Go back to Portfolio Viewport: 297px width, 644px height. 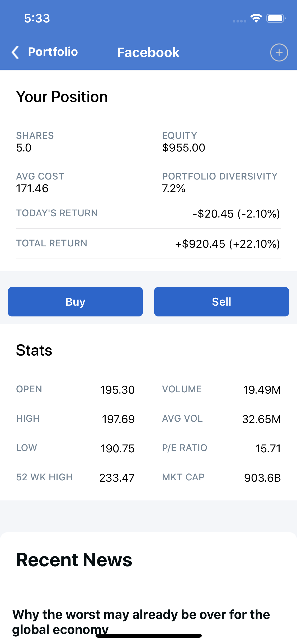tap(53, 52)
